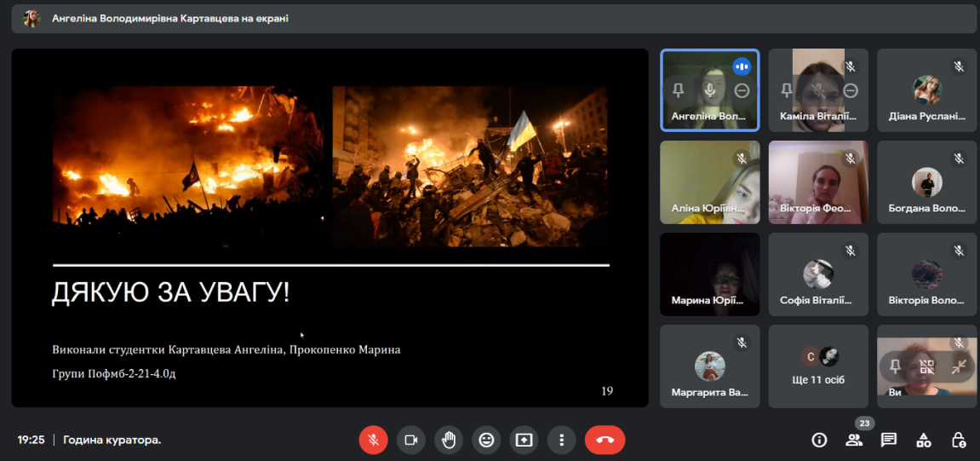Expand the 'Ще 11 осіб' tile
980x461 pixels.
point(818,366)
